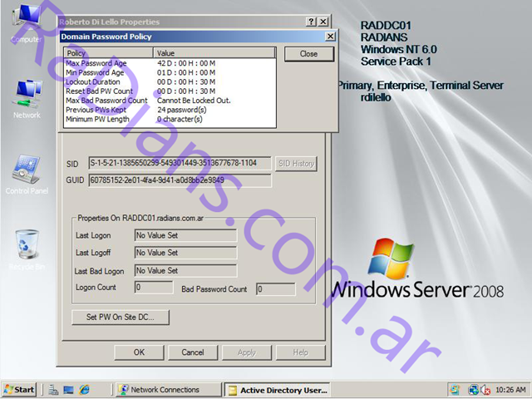This screenshot has width=532, height=399.
Task: Click OK in the Properties dialog
Action: point(139,352)
